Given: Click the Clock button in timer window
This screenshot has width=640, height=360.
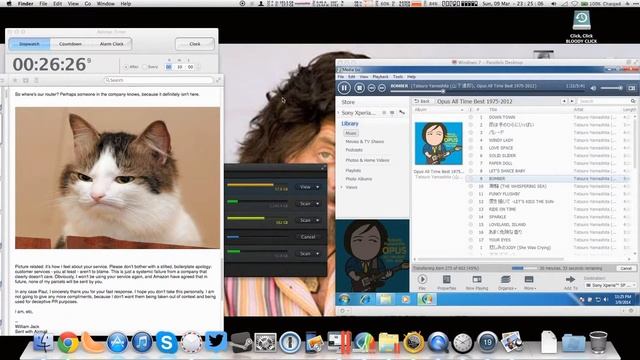Looking at the screenshot, I should tap(195, 44).
